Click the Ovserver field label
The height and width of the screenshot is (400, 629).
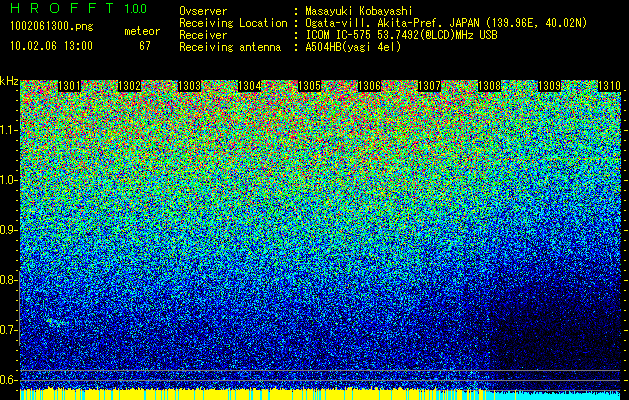[203, 11]
